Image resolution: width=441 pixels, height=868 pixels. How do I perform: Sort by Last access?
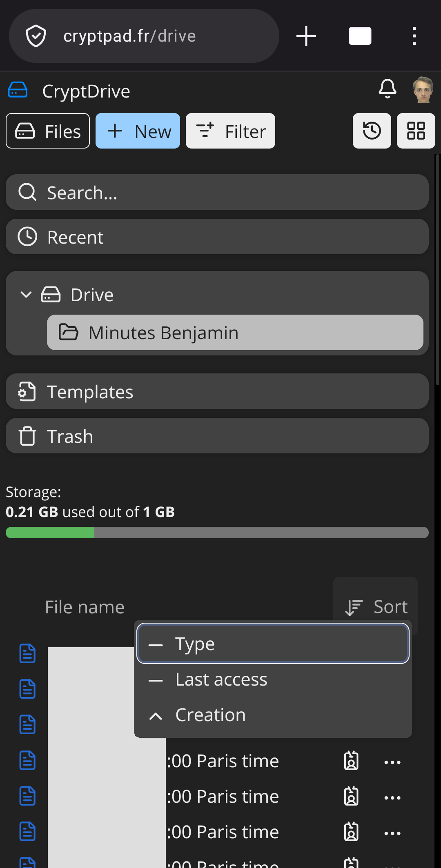click(273, 679)
